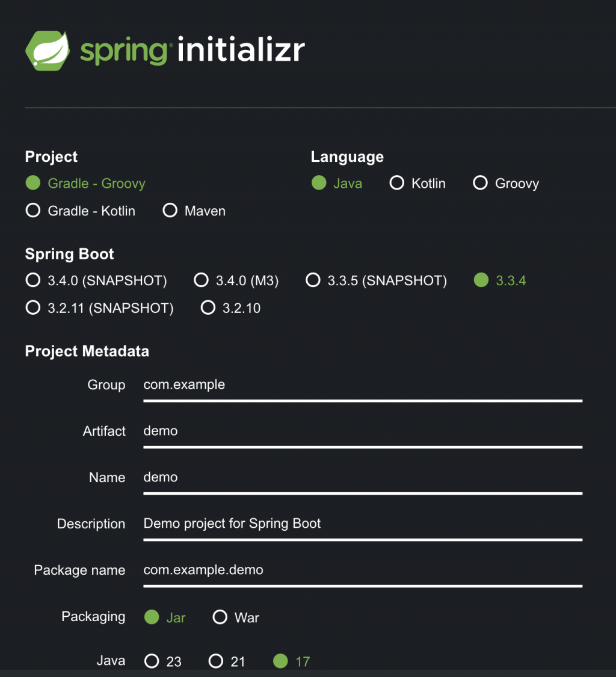Switch packaging to War

[x=220, y=617]
